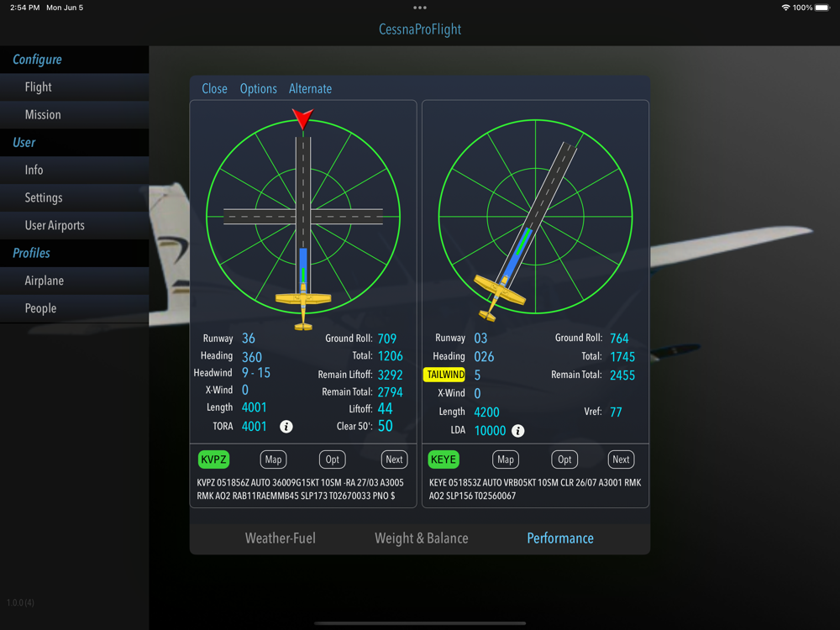Switch to the Weight & Balance tab
This screenshot has height=630, width=840.
(422, 538)
